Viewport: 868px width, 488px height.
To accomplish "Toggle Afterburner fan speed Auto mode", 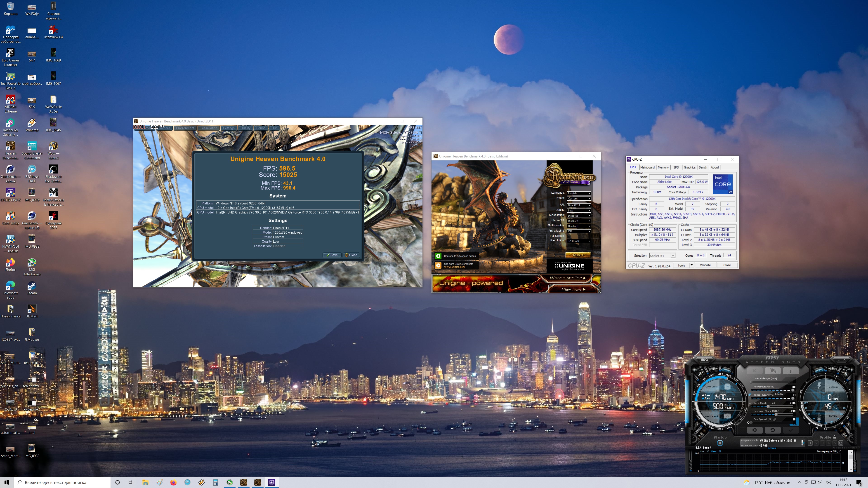I will pos(795,425).
